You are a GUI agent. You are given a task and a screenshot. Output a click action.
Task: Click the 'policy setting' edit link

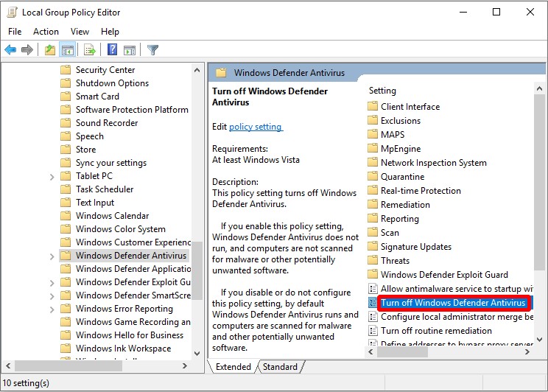tap(256, 127)
